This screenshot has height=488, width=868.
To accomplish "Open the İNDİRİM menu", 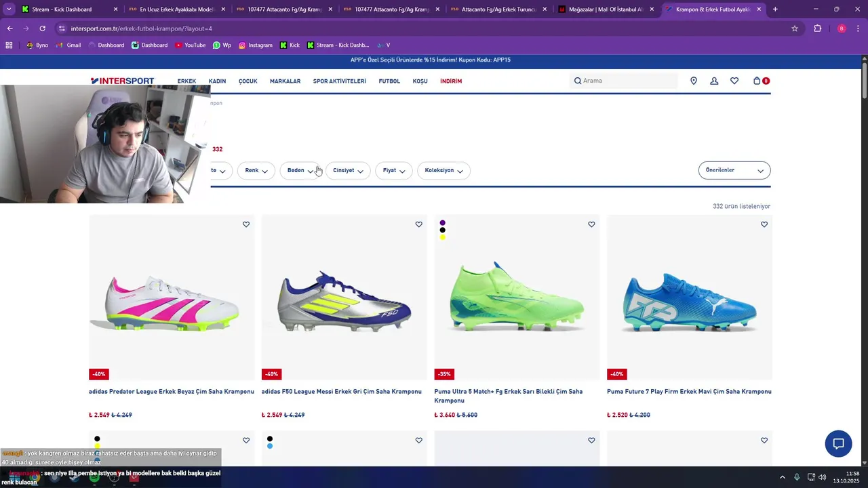I will 451,81.
